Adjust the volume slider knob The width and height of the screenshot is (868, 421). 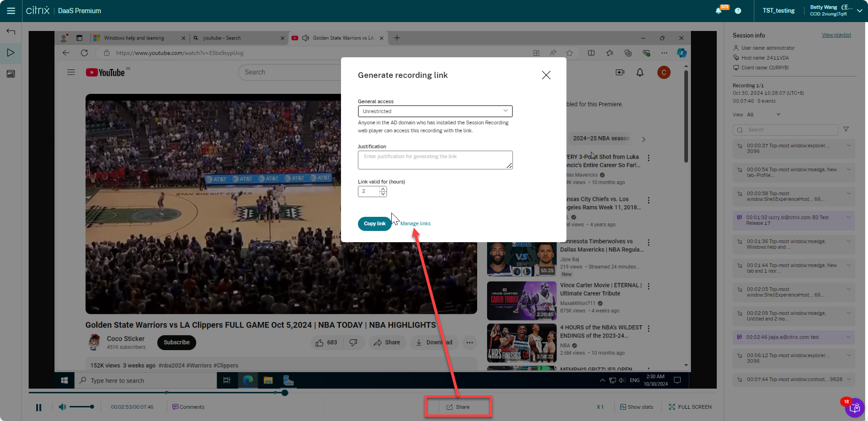92,407
